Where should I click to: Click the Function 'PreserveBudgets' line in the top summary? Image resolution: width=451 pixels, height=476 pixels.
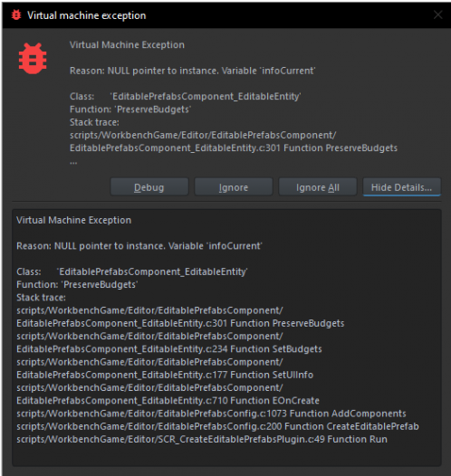[x=130, y=109]
